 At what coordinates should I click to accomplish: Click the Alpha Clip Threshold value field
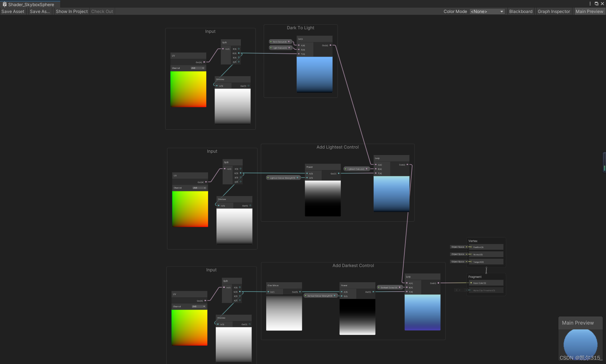(x=461, y=290)
